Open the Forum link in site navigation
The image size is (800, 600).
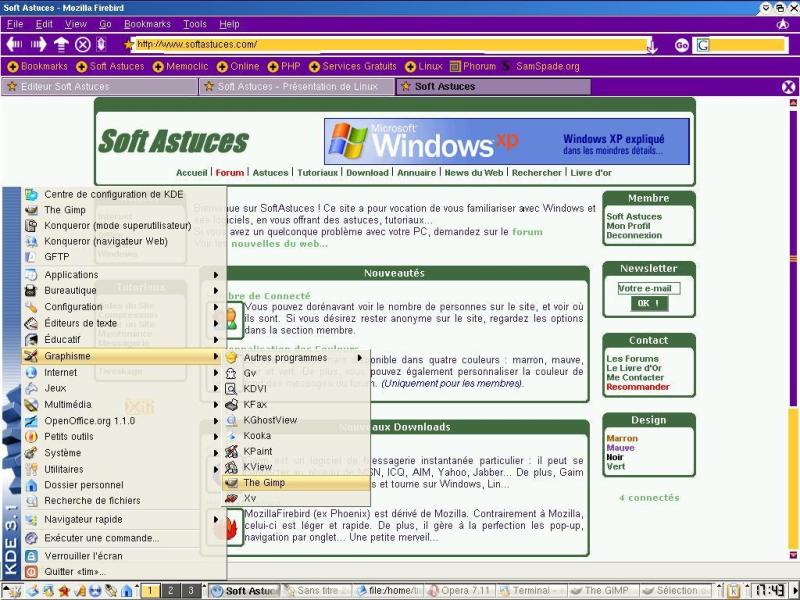pos(230,172)
